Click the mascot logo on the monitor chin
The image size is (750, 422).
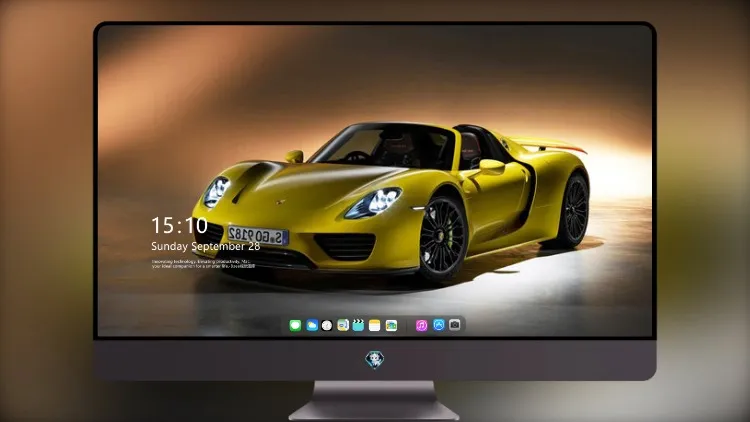(x=375, y=360)
